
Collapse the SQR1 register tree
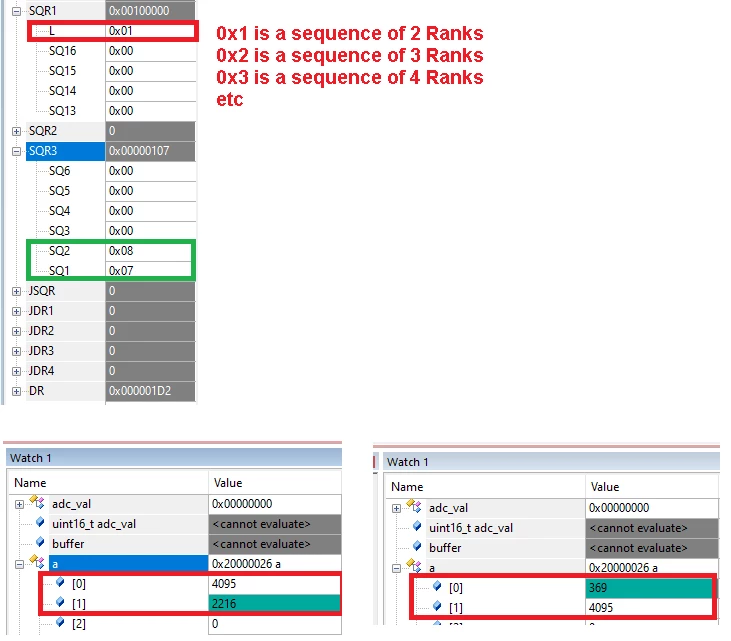click(16, 11)
